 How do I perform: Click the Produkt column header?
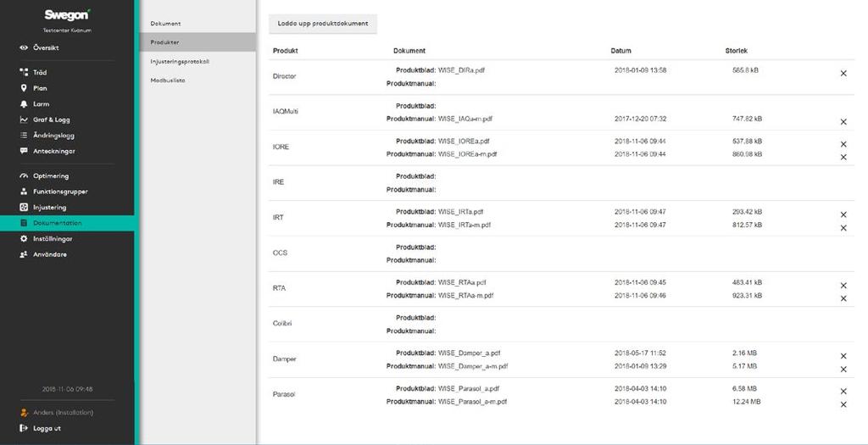point(285,50)
